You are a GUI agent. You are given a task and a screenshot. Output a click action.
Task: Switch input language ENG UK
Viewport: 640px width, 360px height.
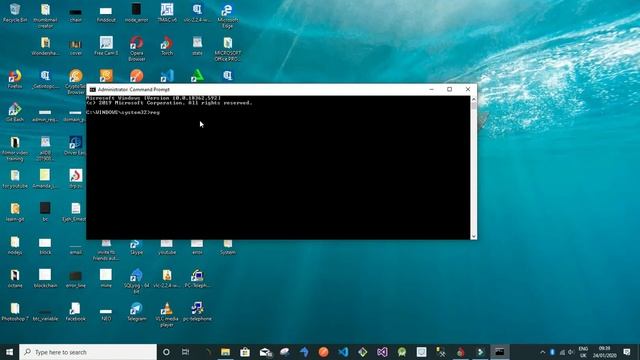[583, 352]
